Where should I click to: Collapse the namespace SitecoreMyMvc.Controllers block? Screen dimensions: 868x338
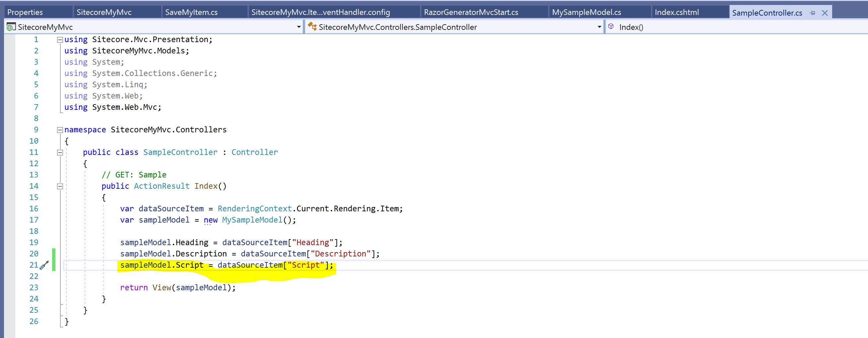click(60, 130)
